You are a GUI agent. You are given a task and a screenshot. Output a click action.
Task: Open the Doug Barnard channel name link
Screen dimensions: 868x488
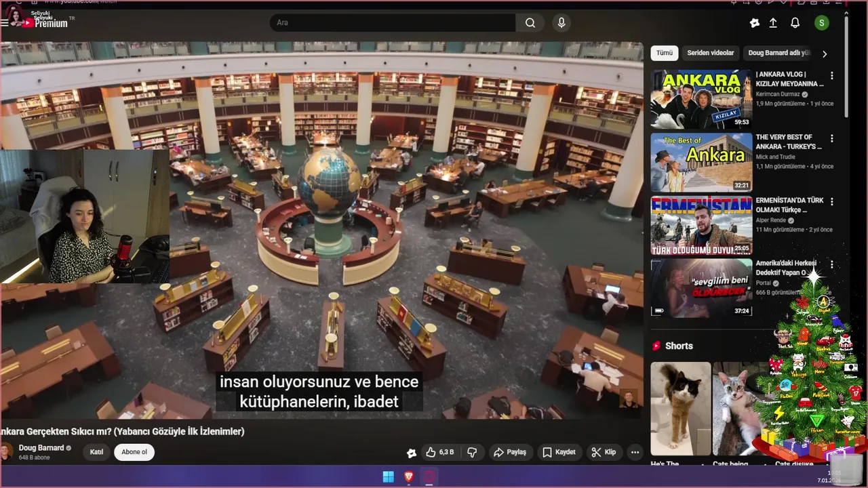coord(41,448)
